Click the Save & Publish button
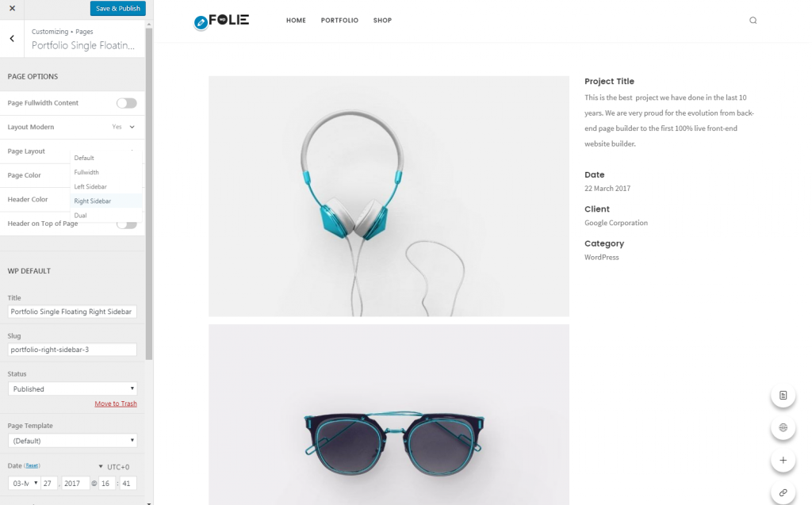This screenshot has width=812, height=505. pyautogui.click(x=118, y=8)
